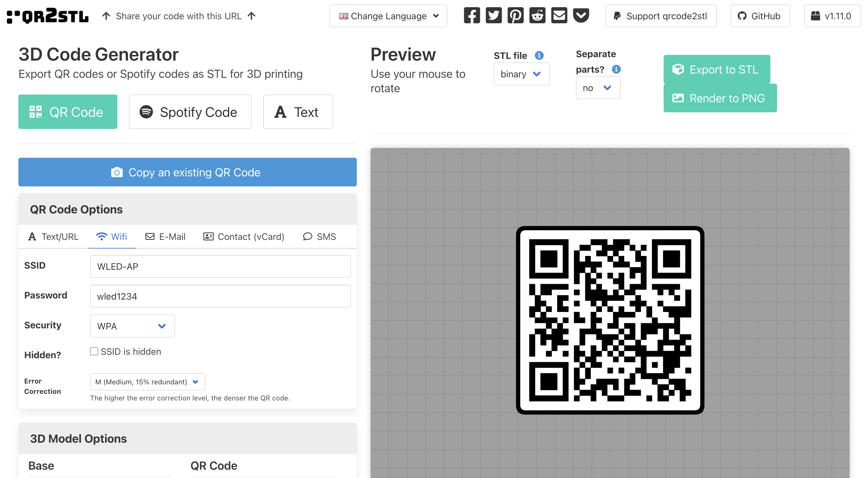Image resolution: width=868 pixels, height=478 pixels.
Task: Click the QR Code Options header
Action: (187, 209)
